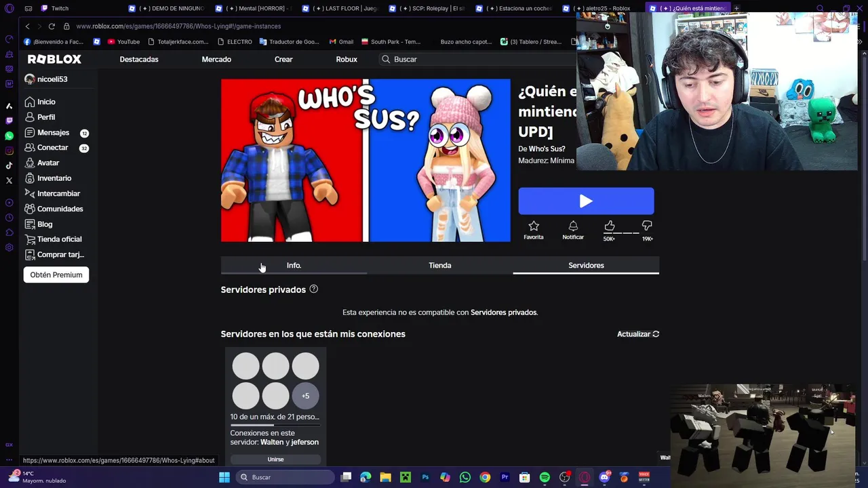The width and height of the screenshot is (868, 488).
Task: Open Twitch in Opera sidebar
Action: click(x=9, y=121)
